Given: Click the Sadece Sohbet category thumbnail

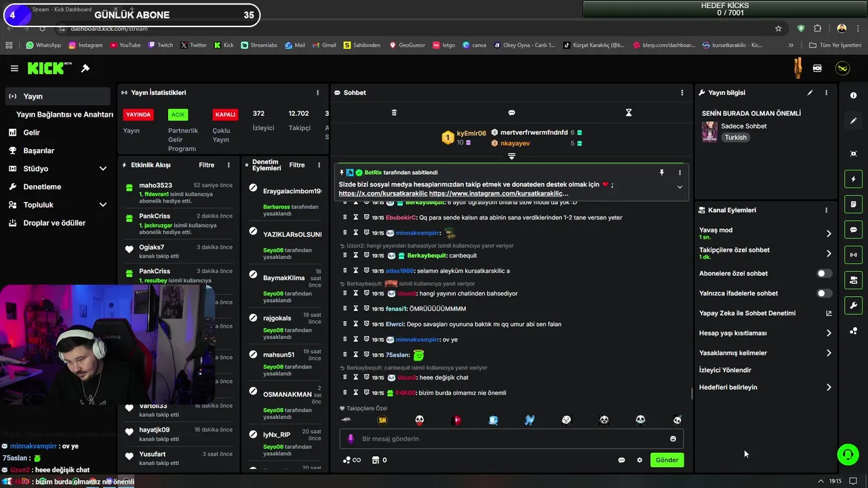Looking at the screenshot, I should click(x=709, y=131).
